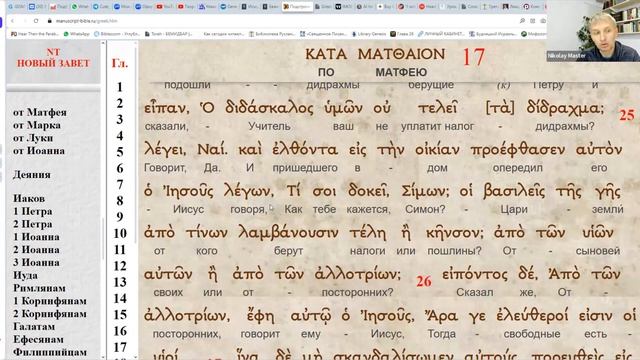Select the first Google browser tab
Screen dimensions: 640x360
pyautogui.click(x=17, y=7)
